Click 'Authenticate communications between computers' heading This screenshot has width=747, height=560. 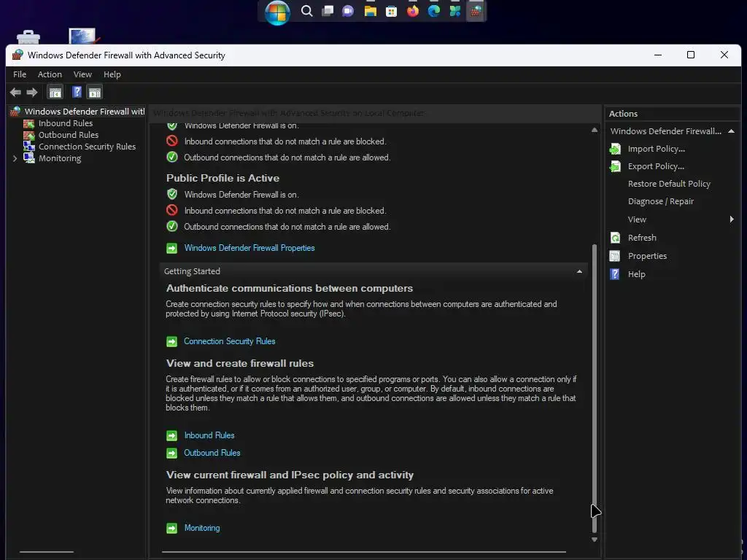[289, 289]
